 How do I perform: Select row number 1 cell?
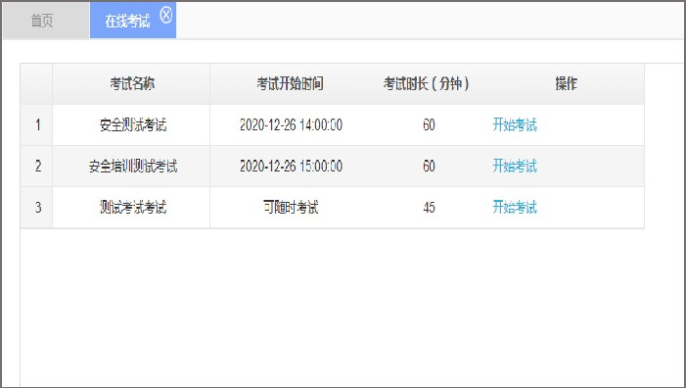click(37, 125)
